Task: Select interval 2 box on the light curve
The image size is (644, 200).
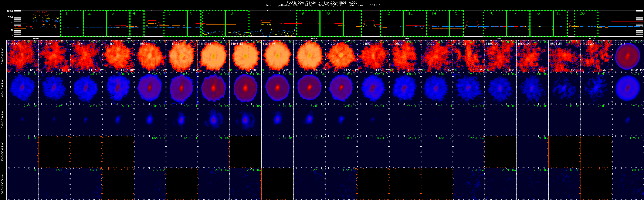Action: (x=95, y=24)
